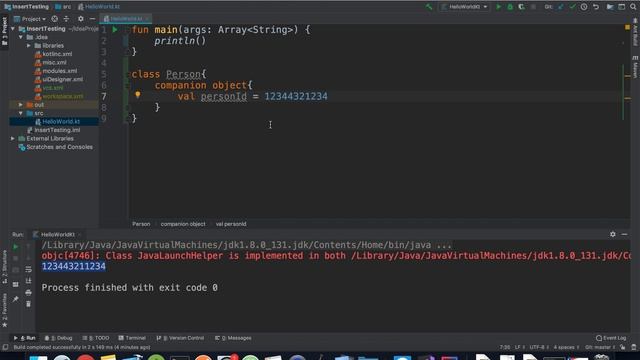640x360 pixels.
Task: Change UTF-8 encoding in status bar
Action: [x=538, y=347]
